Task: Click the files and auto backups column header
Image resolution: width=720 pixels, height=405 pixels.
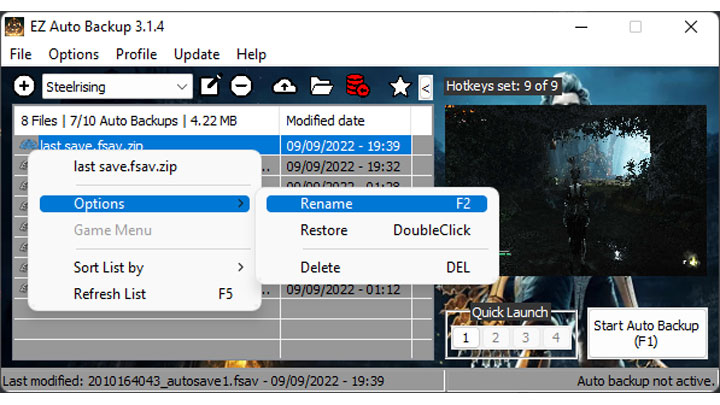Action: point(146,121)
